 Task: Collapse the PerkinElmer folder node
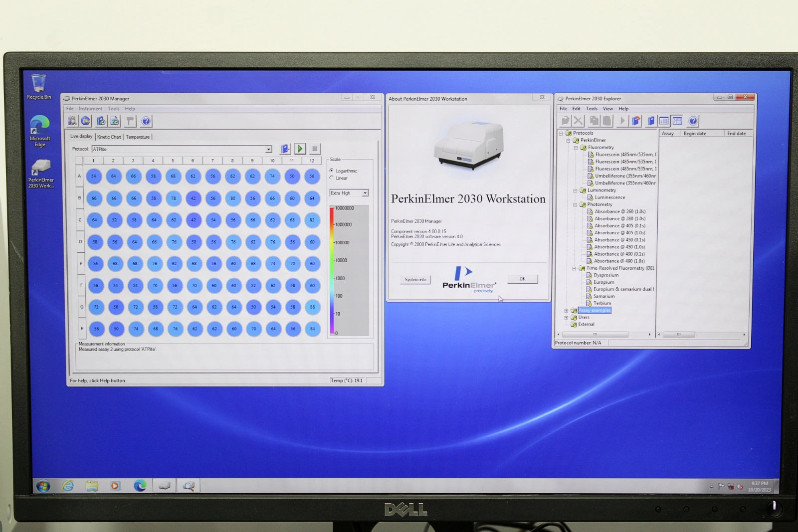(568, 141)
